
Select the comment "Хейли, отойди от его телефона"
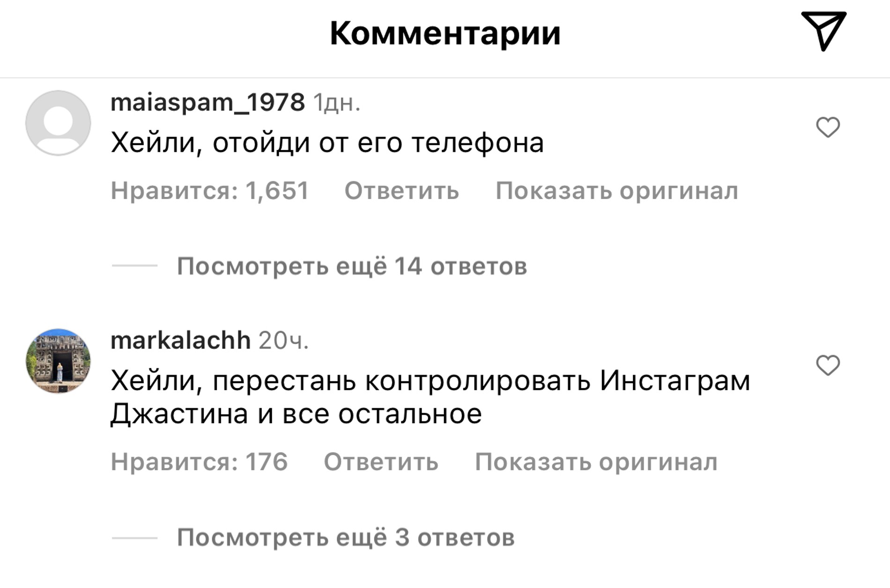click(327, 142)
